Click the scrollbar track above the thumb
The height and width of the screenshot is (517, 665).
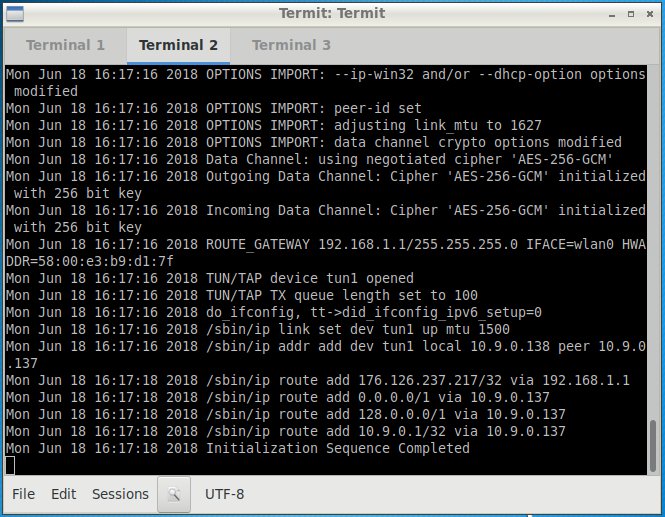[x=653, y=242]
